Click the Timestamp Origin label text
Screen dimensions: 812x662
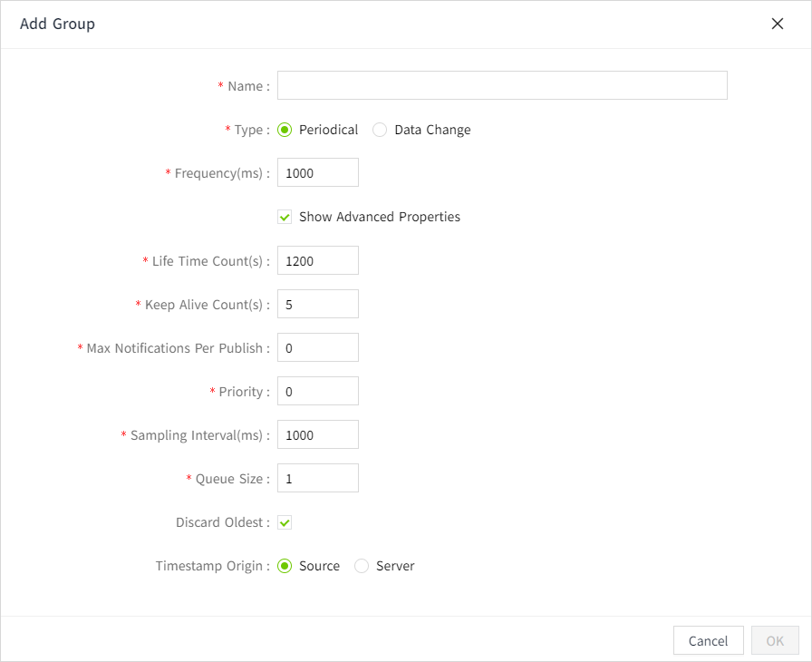click(x=210, y=566)
